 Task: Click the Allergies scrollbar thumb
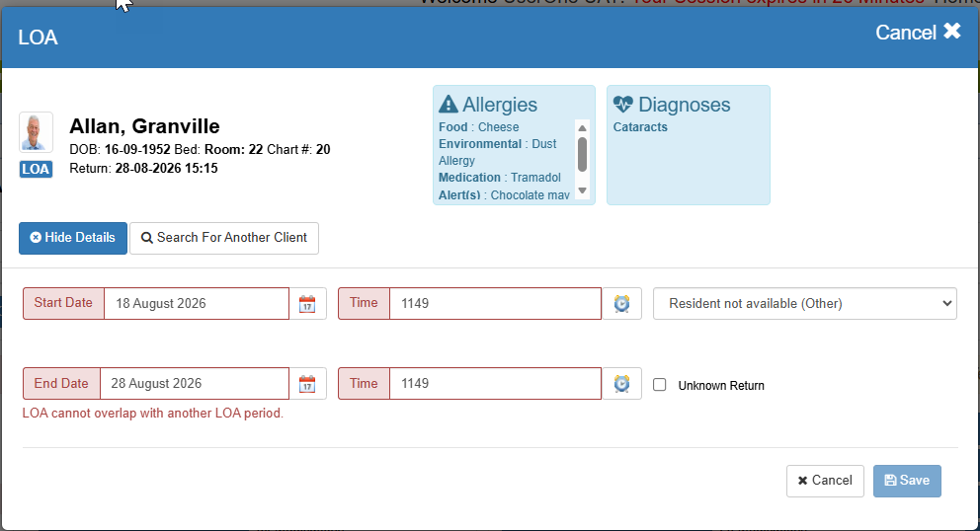pos(582,154)
